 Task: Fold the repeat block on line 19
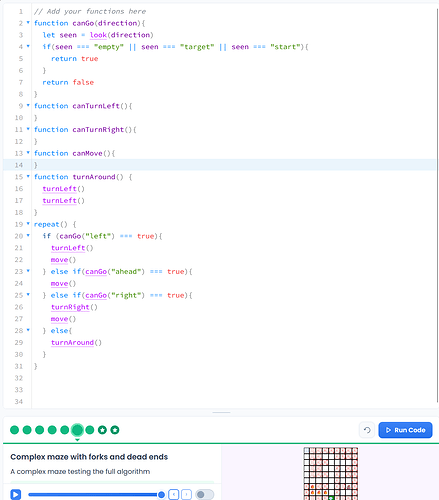click(28, 224)
